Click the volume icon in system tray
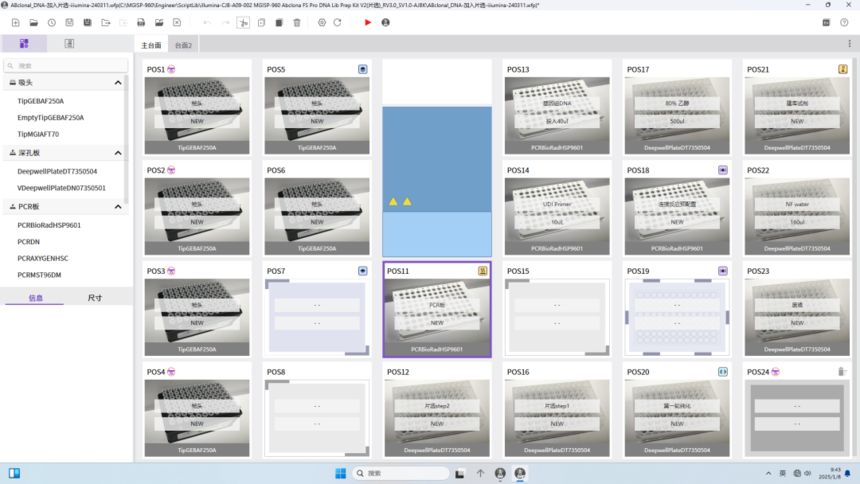 pyautogui.click(x=807, y=473)
